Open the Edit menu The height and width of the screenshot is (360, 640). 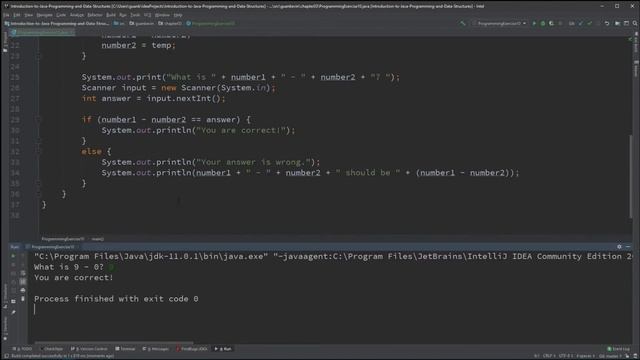tap(17, 15)
